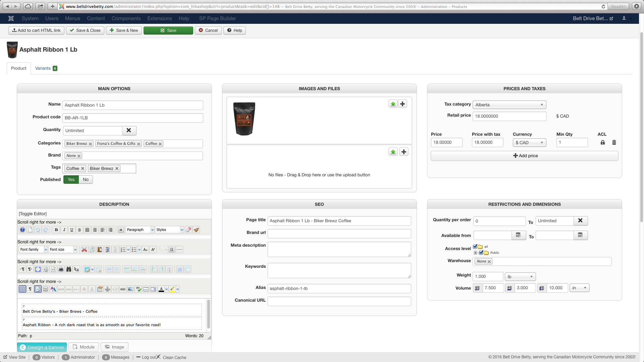Delete price row with trash icon
This screenshot has width=644, height=362.
(614, 142)
